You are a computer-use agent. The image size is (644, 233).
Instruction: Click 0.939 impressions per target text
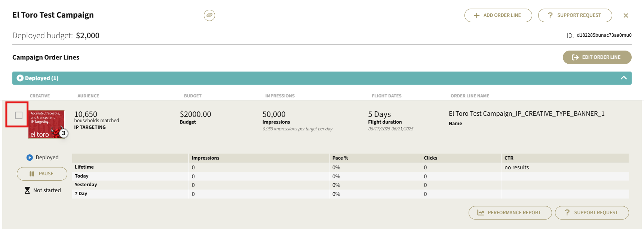297,129
